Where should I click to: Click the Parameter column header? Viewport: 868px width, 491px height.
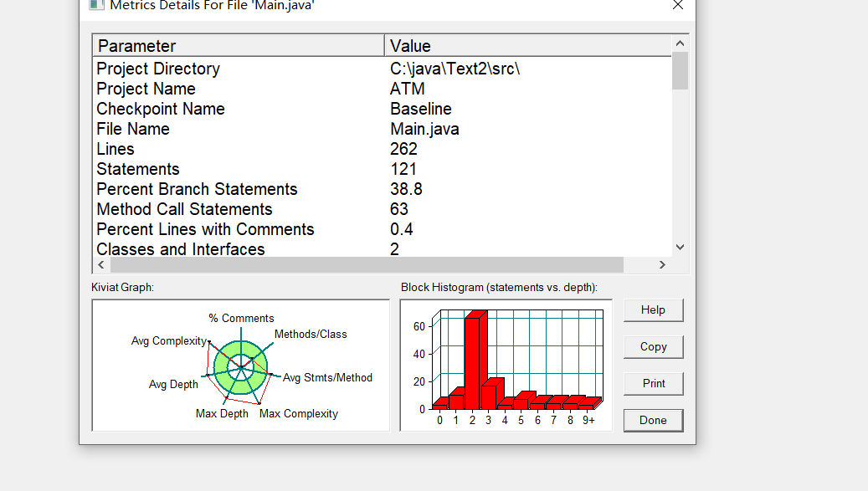tap(239, 45)
